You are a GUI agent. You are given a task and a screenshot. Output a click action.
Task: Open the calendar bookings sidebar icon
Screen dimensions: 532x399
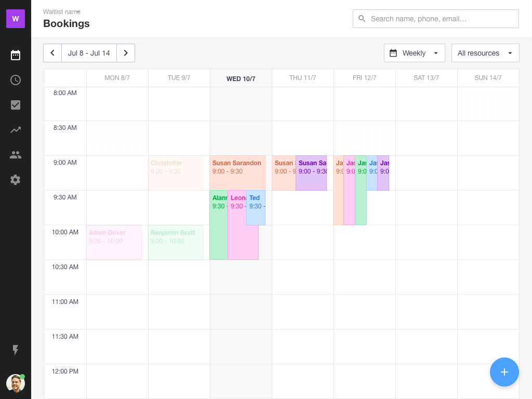16,55
